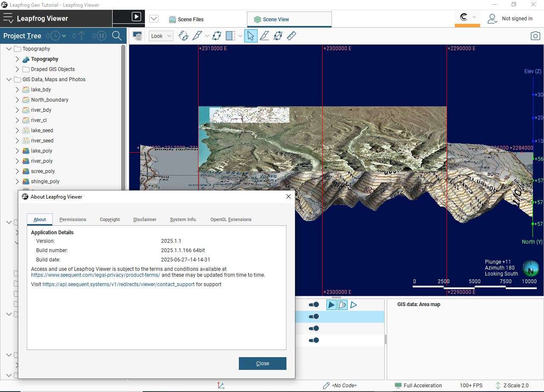544x392 pixels.
Task: Open the Look dropdown menu
Action: click(x=161, y=36)
